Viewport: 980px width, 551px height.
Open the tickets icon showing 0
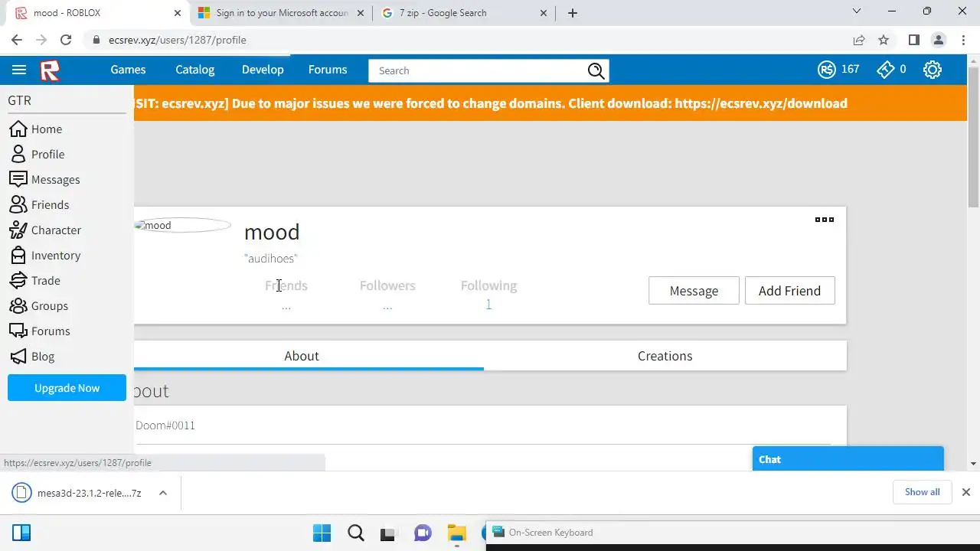tap(886, 70)
